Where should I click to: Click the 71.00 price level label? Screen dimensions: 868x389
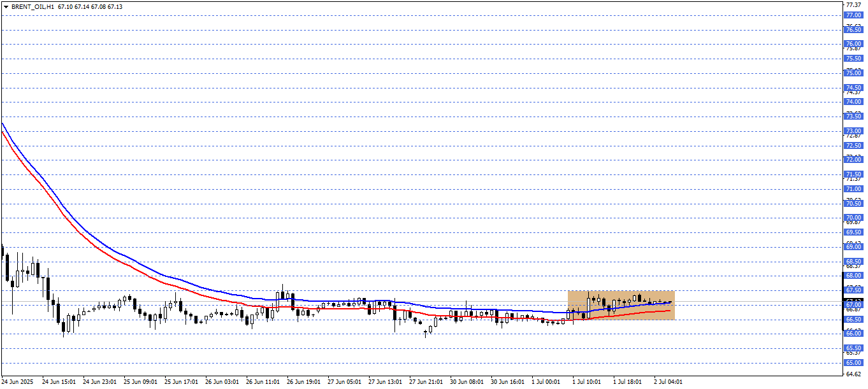tap(853, 189)
